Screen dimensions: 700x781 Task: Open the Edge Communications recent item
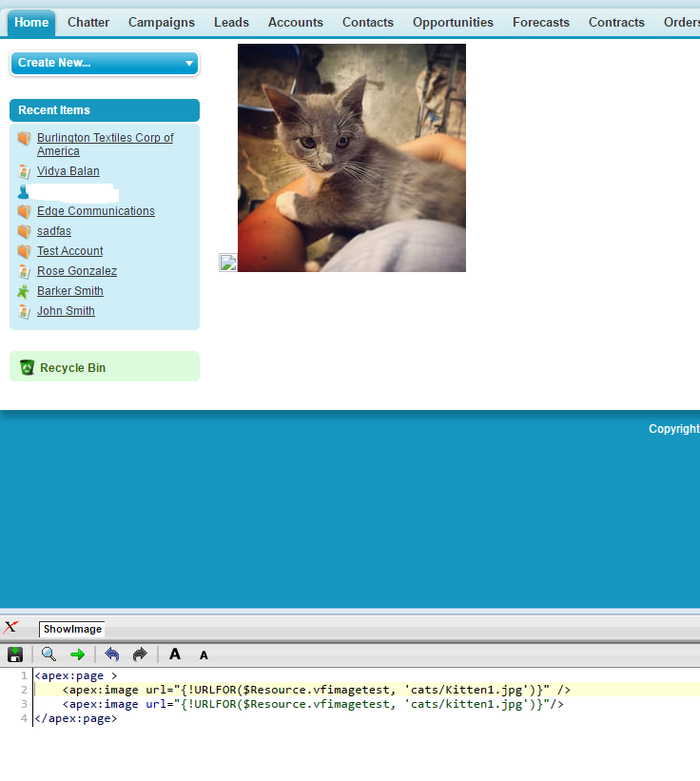tap(95, 211)
